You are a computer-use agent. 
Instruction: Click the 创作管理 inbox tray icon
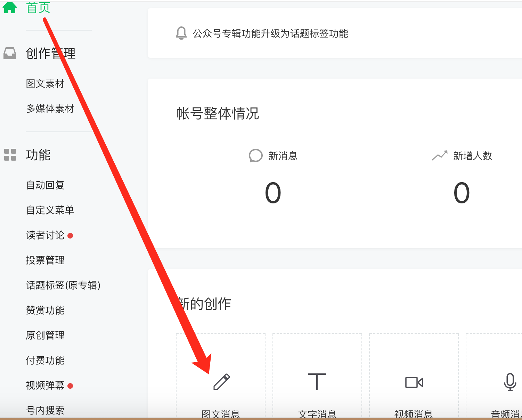(x=10, y=53)
